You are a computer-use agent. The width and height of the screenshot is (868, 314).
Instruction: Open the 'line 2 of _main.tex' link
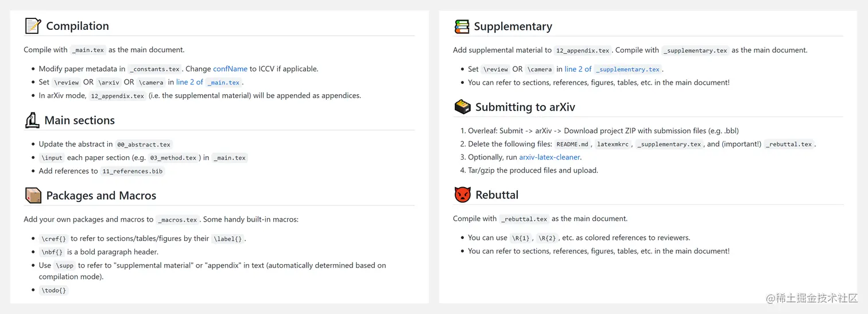pyautogui.click(x=208, y=82)
